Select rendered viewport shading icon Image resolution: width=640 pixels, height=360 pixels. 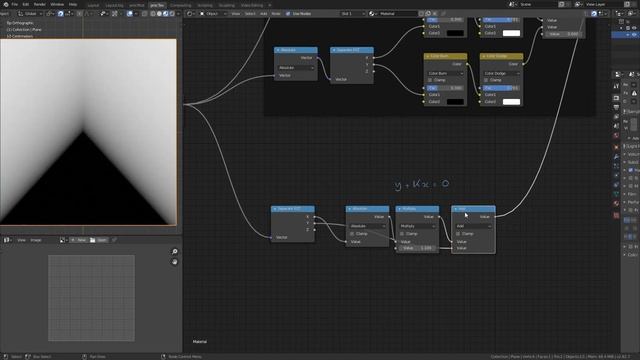pyautogui.click(x=171, y=13)
